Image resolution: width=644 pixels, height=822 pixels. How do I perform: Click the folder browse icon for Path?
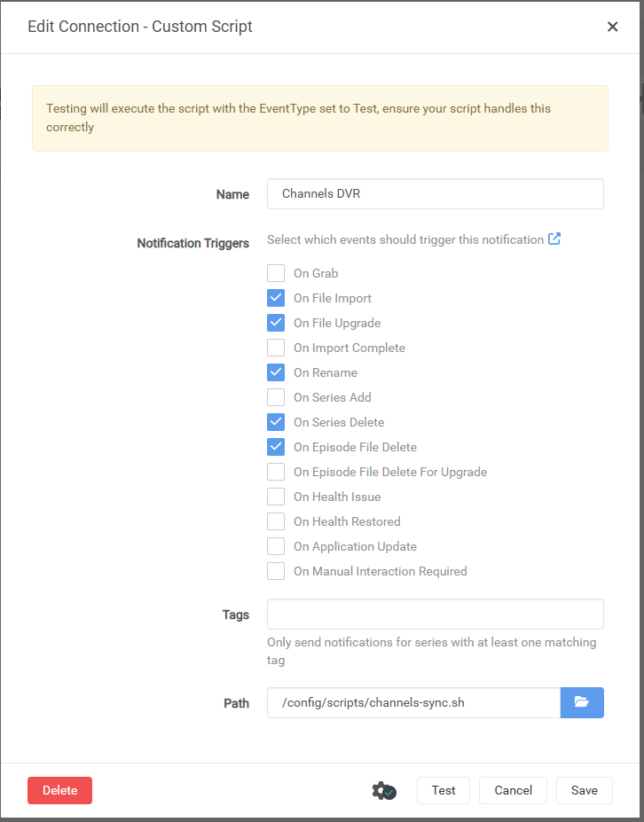coord(582,702)
